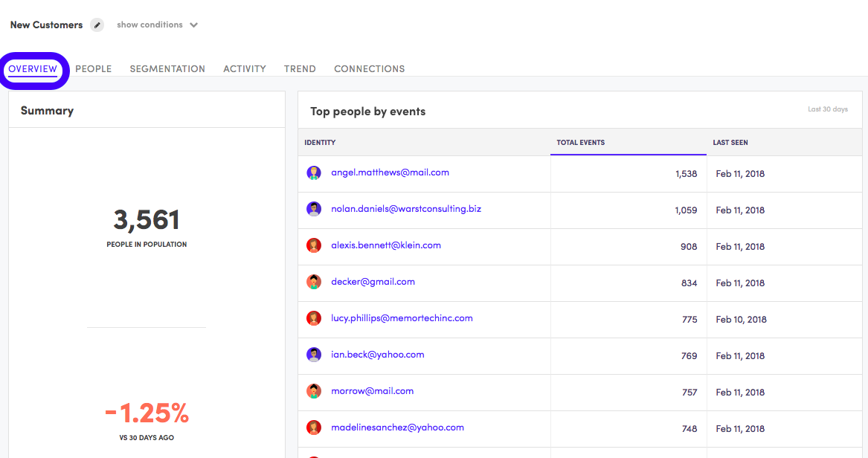Open madelinesanchez@yahoo.com profile link
868x458 pixels.
point(397,428)
